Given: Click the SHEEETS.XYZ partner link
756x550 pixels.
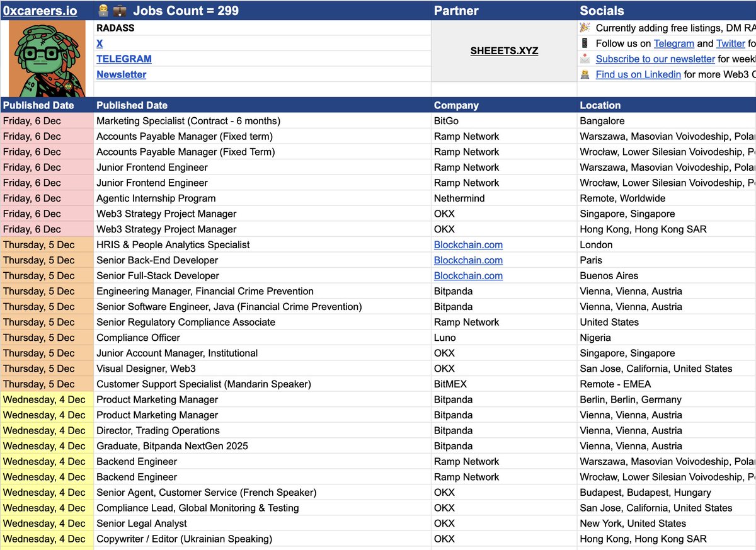Looking at the screenshot, I should tap(504, 50).
